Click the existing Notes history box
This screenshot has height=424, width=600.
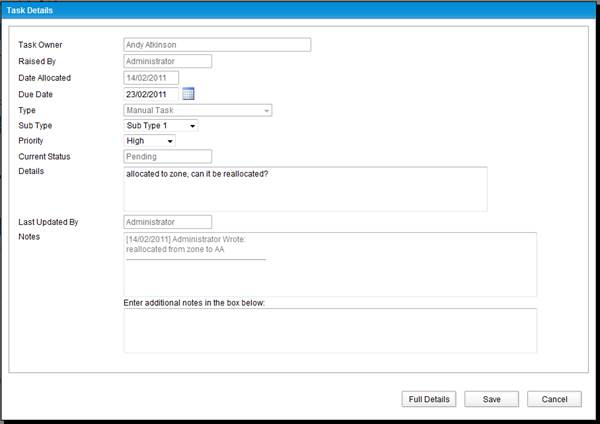point(330,264)
